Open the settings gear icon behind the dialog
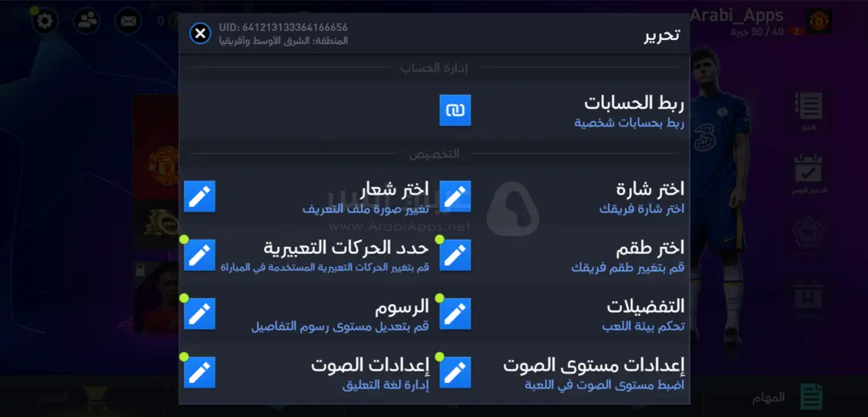The height and width of the screenshot is (417, 868). tap(45, 21)
